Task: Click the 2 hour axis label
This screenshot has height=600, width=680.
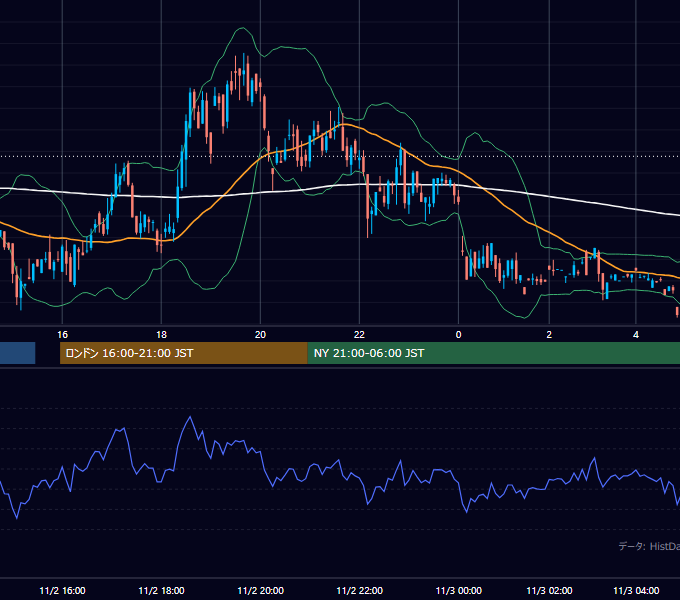Action: (x=549, y=335)
